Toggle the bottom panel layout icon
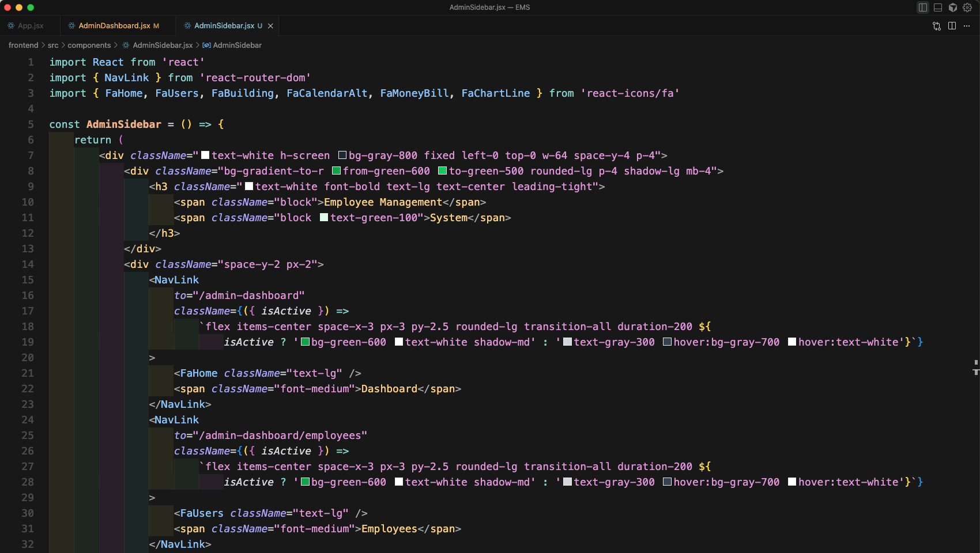Viewport: 980px width, 553px height. point(938,7)
